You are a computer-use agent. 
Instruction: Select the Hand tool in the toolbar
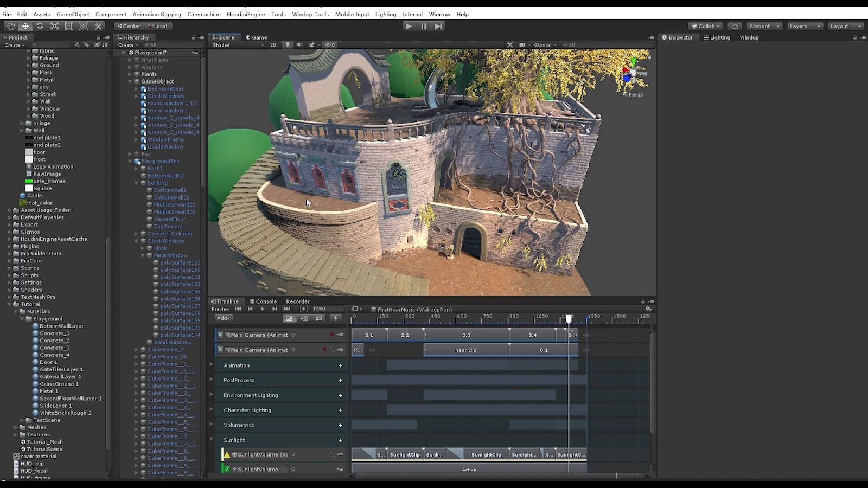tap(10, 26)
